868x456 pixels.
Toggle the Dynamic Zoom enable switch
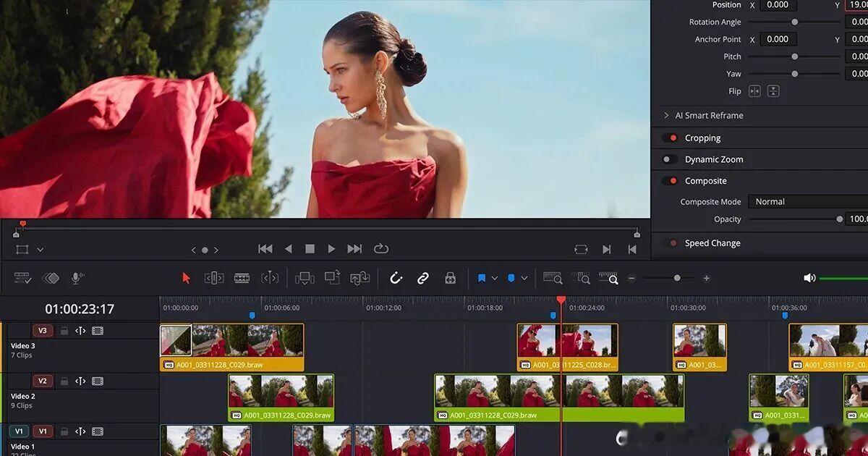pos(670,159)
